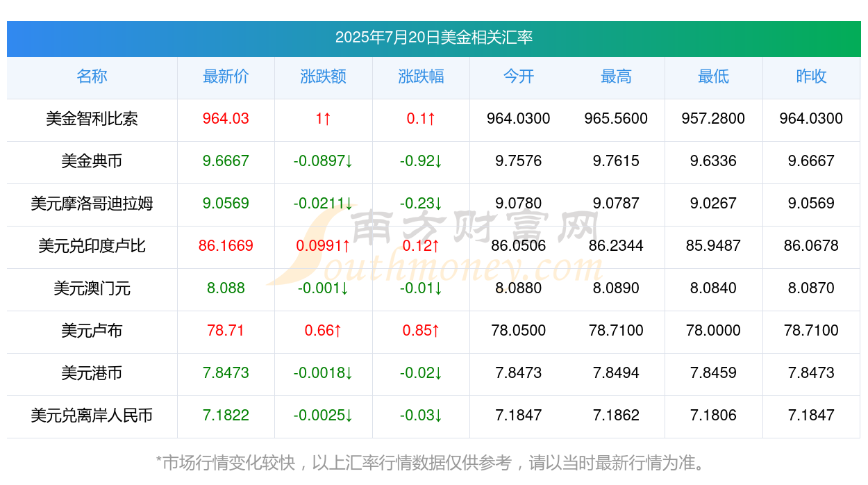Click change percent -0.23↓
This screenshot has width=868, height=485.
click(421, 204)
